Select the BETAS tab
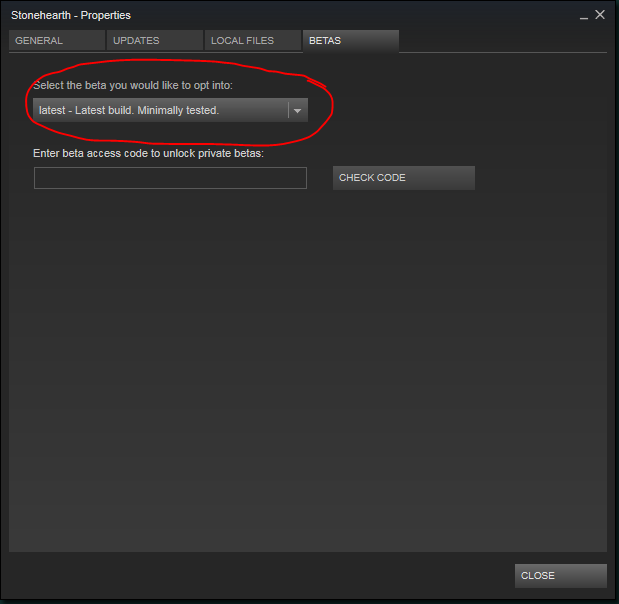Screen dimensions: 619x604 pyautogui.click(x=351, y=41)
